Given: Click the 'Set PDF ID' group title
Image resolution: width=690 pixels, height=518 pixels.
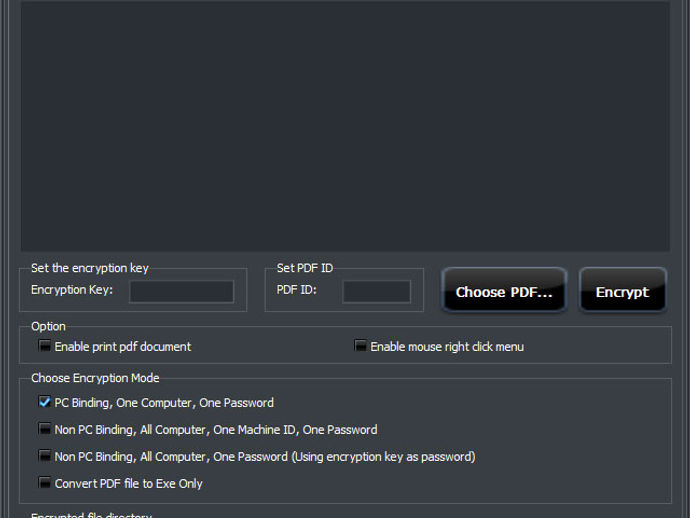Looking at the screenshot, I should coord(305,268).
